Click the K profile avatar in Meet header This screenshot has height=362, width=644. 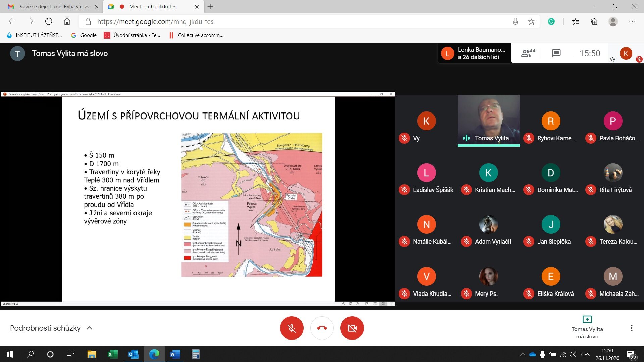(626, 53)
